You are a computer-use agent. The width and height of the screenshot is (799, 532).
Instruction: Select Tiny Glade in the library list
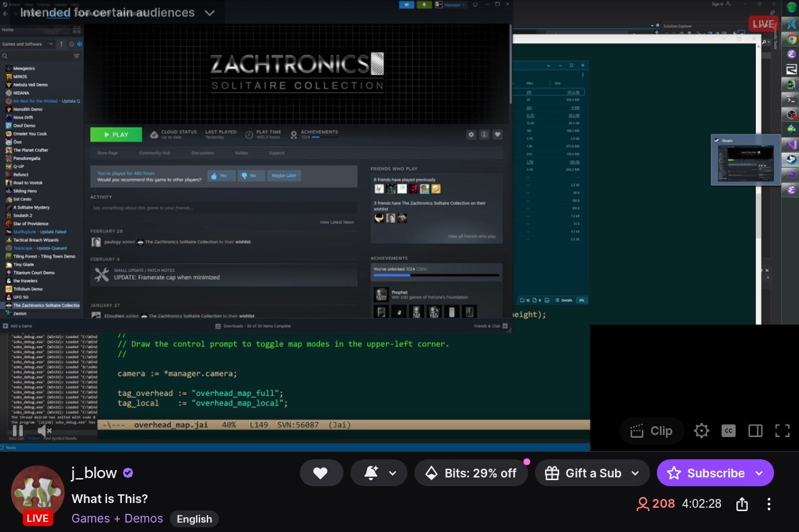pyautogui.click(x=24, y=265)
